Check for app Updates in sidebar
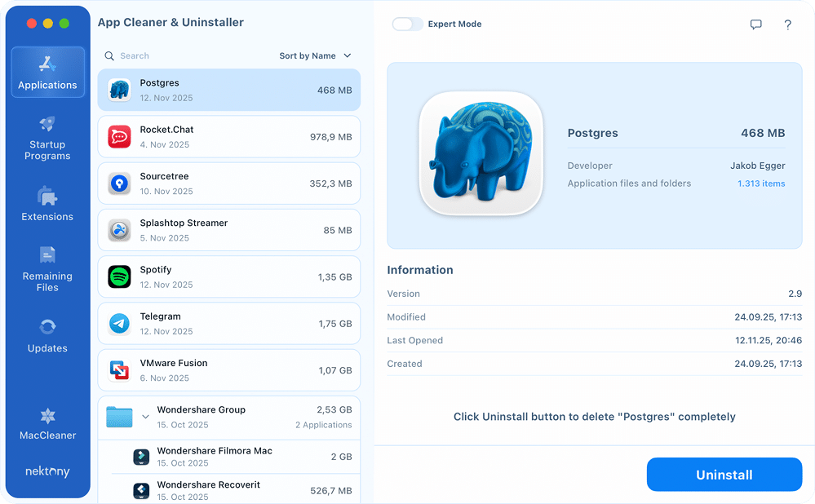This screenshot has height=504, width=815. 47,336
